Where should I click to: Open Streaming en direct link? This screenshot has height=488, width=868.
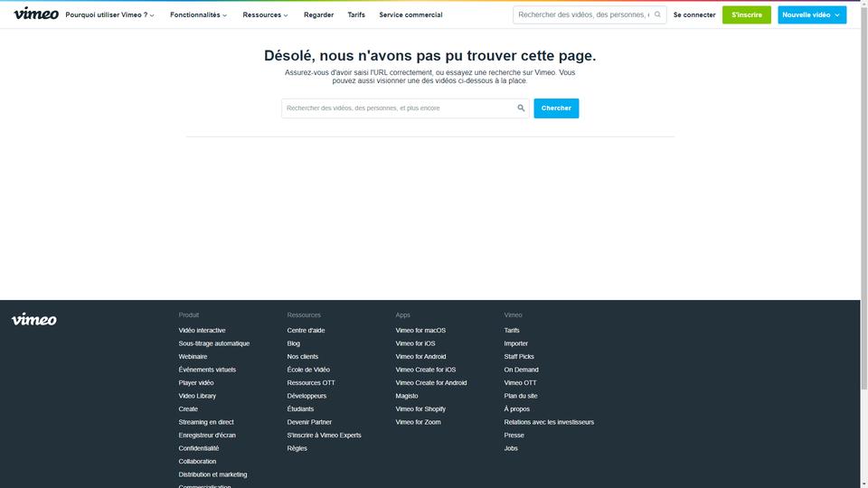coord(206,422)
